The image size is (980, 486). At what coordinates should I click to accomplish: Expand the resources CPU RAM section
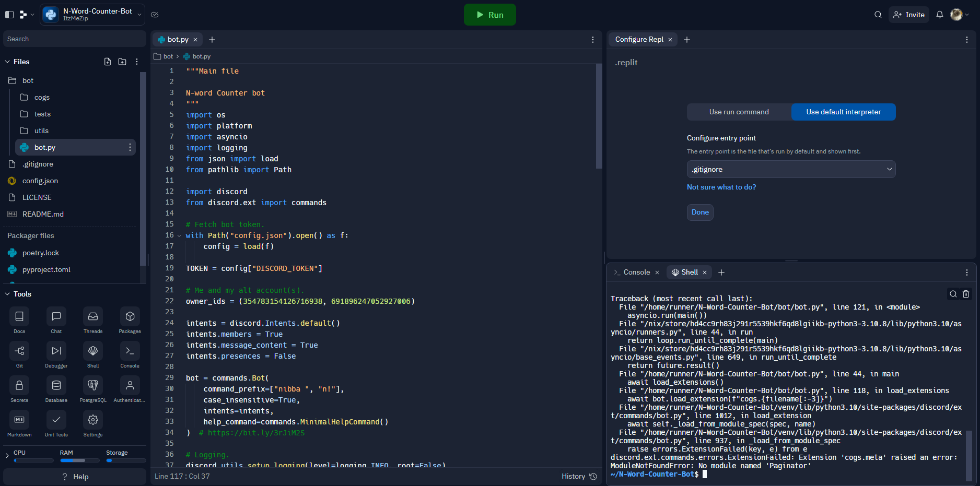click(x=7, y=456)
